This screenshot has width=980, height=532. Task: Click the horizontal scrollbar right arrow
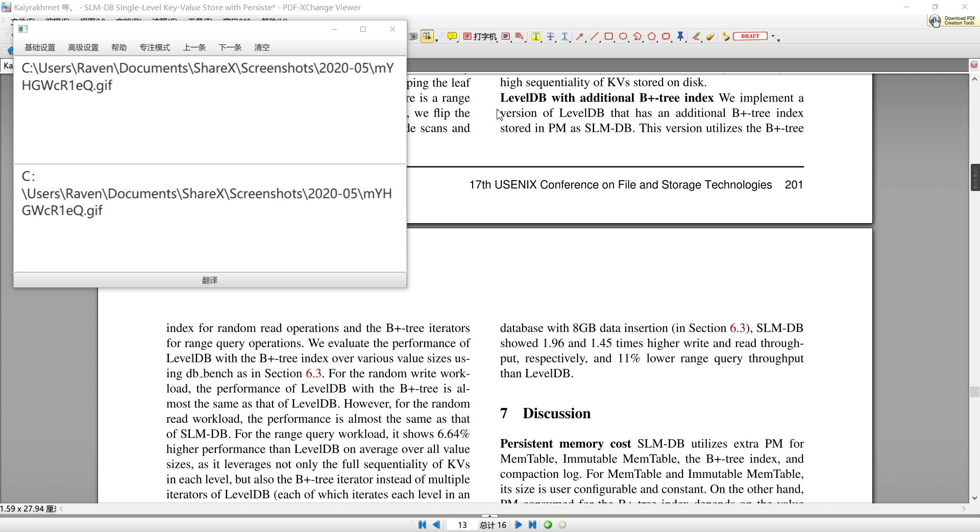point(964,509)
